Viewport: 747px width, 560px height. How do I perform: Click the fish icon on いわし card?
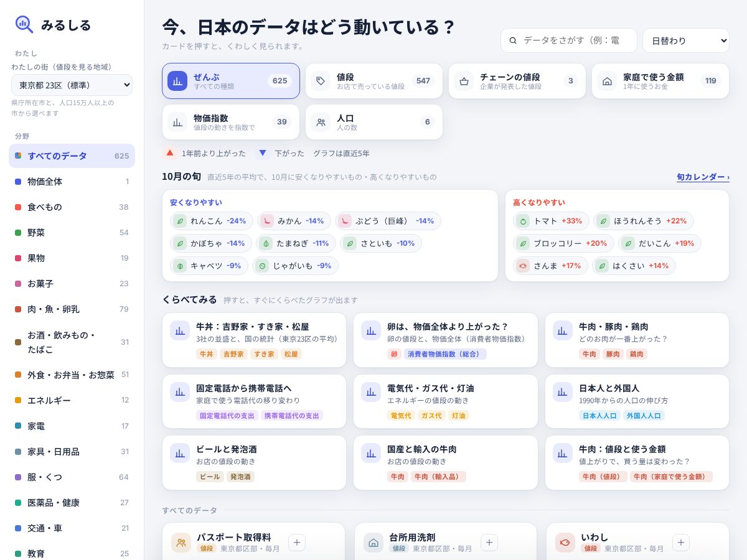[x=565, y=543]
